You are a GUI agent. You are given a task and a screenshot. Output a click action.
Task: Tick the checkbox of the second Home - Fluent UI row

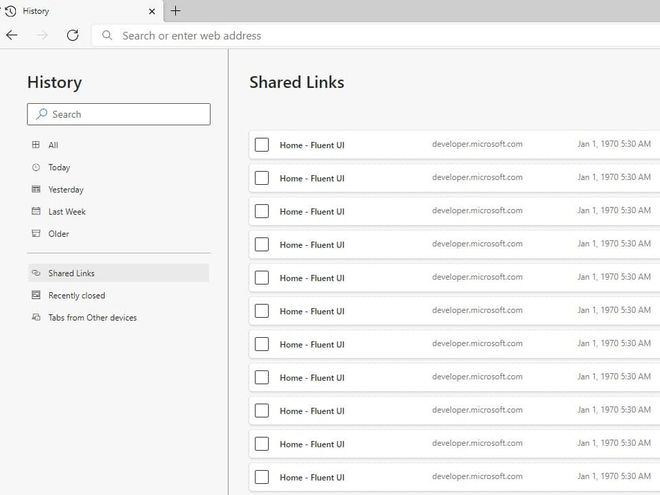(262, 178)
